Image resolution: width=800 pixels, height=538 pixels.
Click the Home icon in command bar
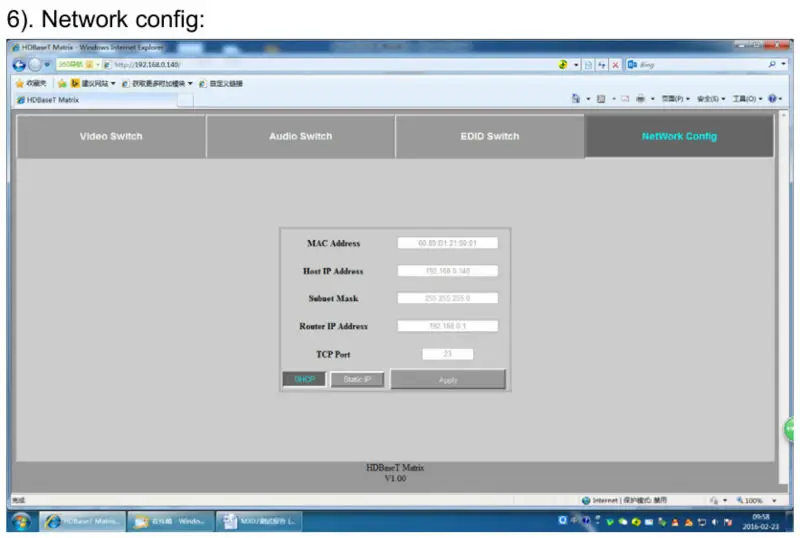[576, 99]
